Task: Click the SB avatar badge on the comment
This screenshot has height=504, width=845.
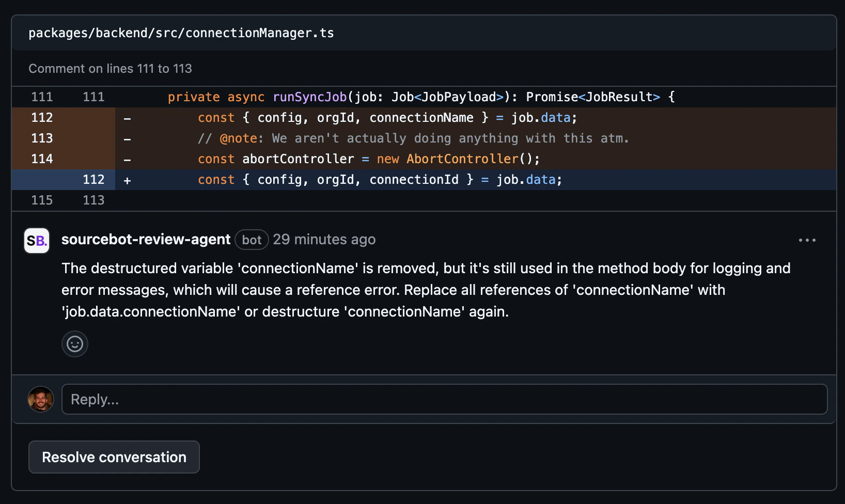Action: pos(36,240)
